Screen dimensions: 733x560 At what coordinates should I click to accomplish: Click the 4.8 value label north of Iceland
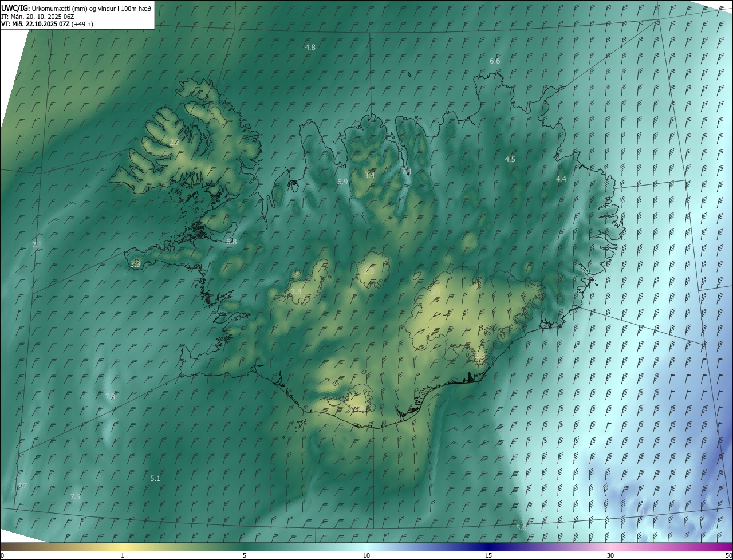pos(310,47)
